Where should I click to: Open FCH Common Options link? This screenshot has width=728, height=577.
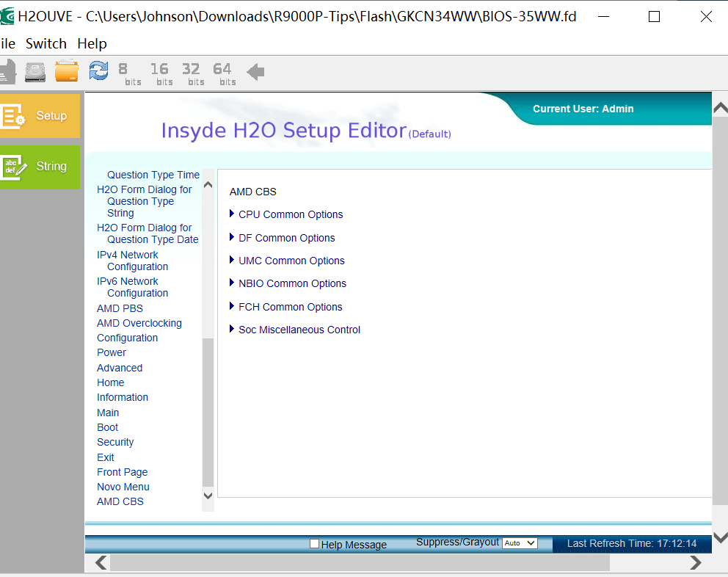point(290,307)
